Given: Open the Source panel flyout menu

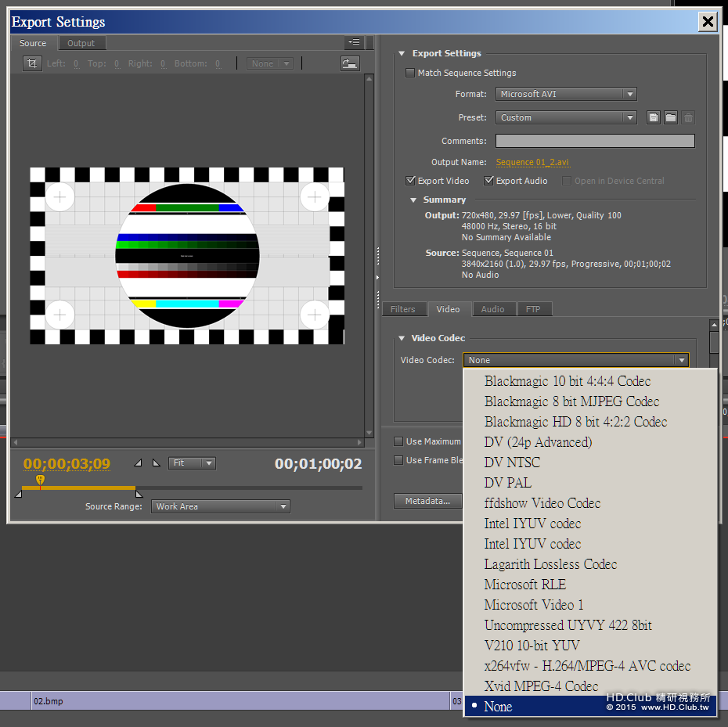Looking at the screenshot, I should click(354, 42).
